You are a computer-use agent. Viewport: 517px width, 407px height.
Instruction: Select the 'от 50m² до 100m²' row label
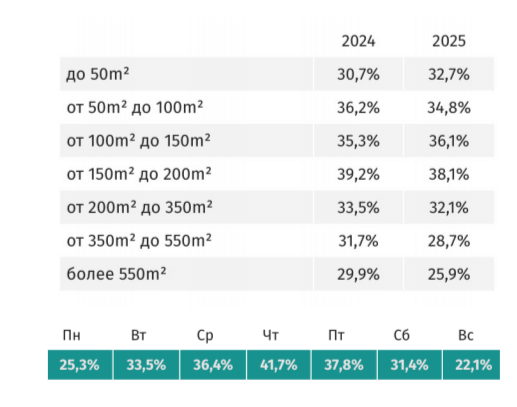135,107
